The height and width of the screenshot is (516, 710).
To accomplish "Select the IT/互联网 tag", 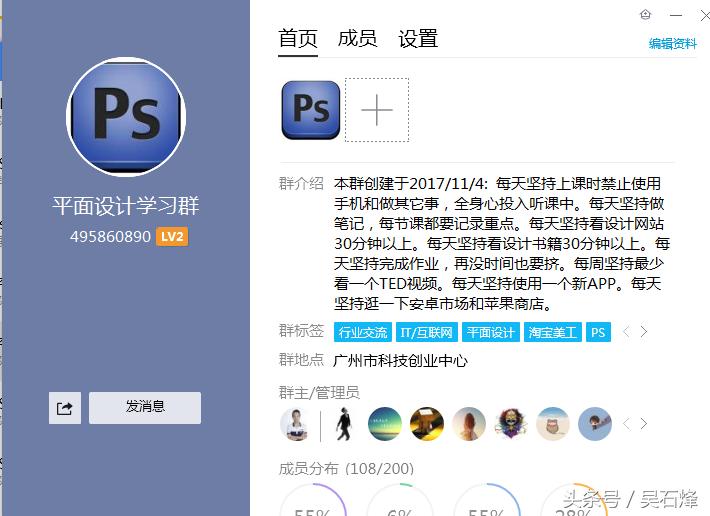I will 427,332.
